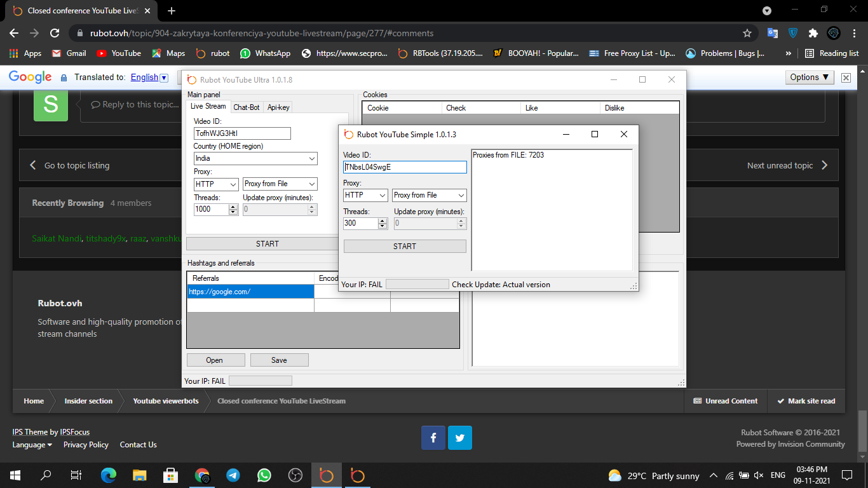The image size is (868, 488).
Task: Click the Twitter icon in the footer
Action: point(459,438)
